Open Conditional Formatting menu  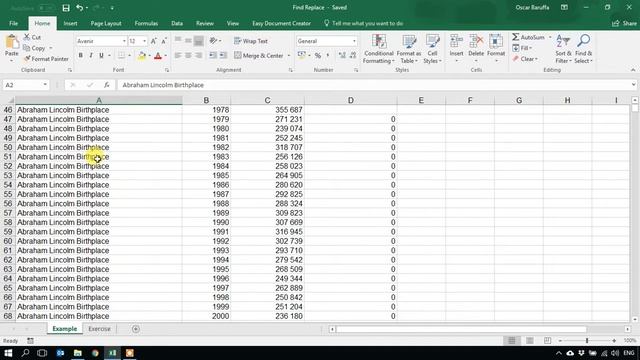[379, 49]
